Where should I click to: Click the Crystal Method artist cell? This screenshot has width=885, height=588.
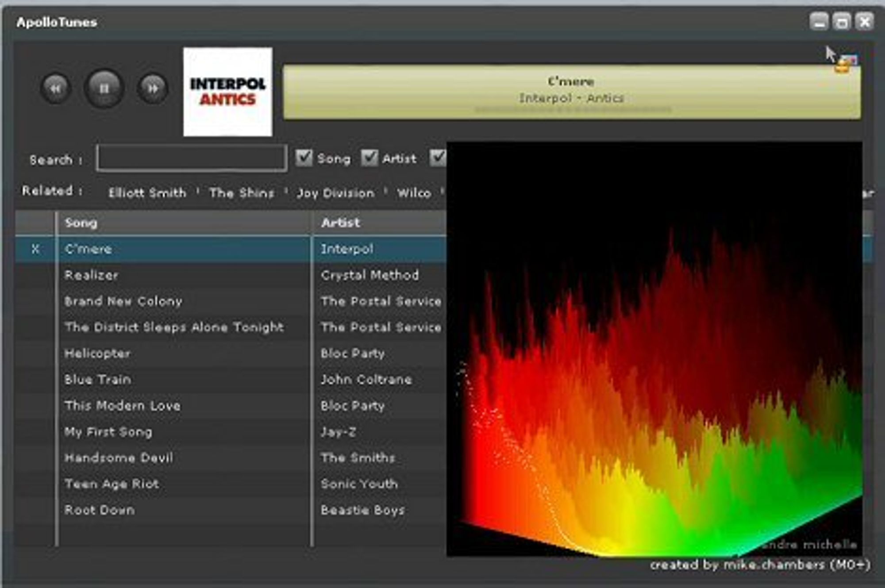coord(370,275)
